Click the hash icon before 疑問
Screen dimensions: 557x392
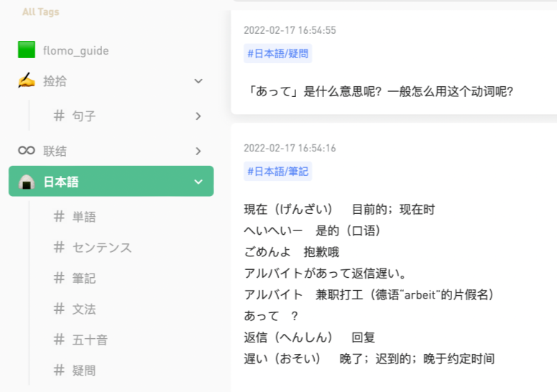coord(59,370)
